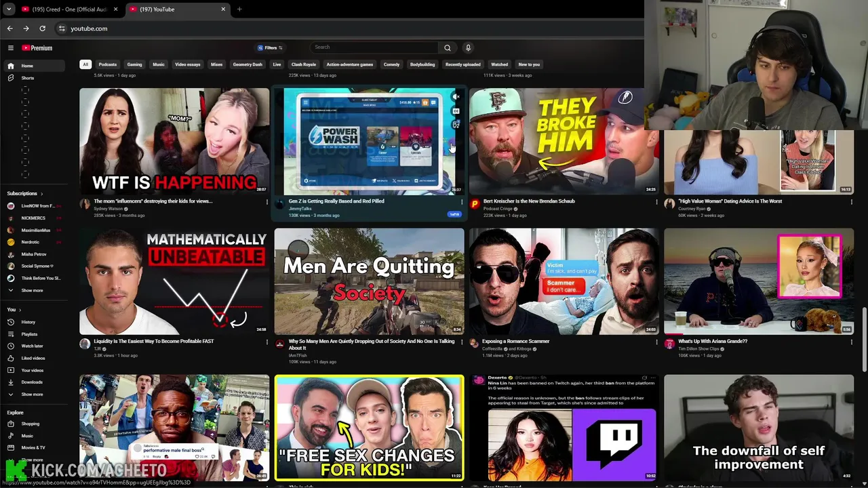Open options menu for 'The mom influencers' video
This screenshot has height=488, width=868.
(x=267, y=202)
